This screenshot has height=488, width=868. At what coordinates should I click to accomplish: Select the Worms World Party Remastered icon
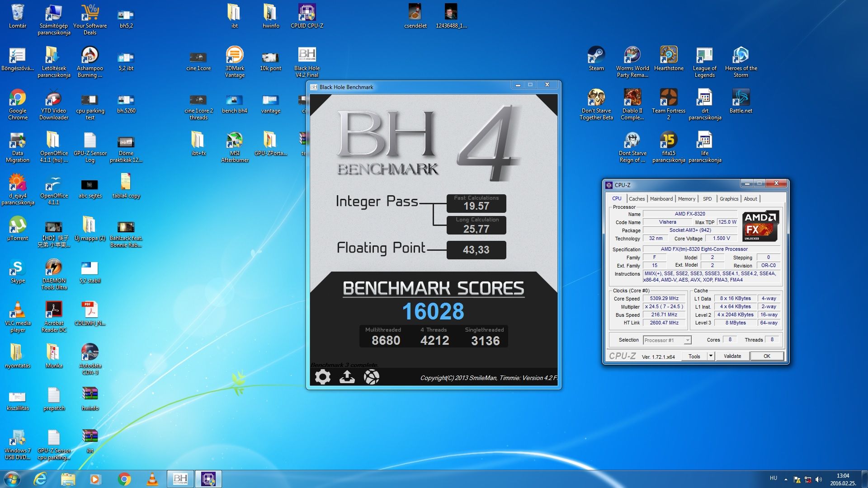pos(632,62)
